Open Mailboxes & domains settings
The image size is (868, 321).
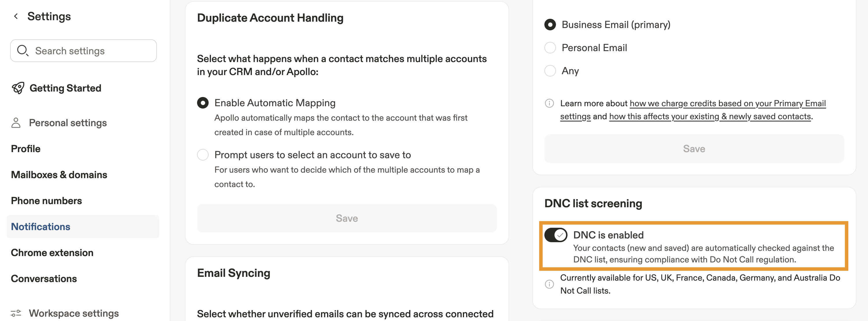(59, 175)
